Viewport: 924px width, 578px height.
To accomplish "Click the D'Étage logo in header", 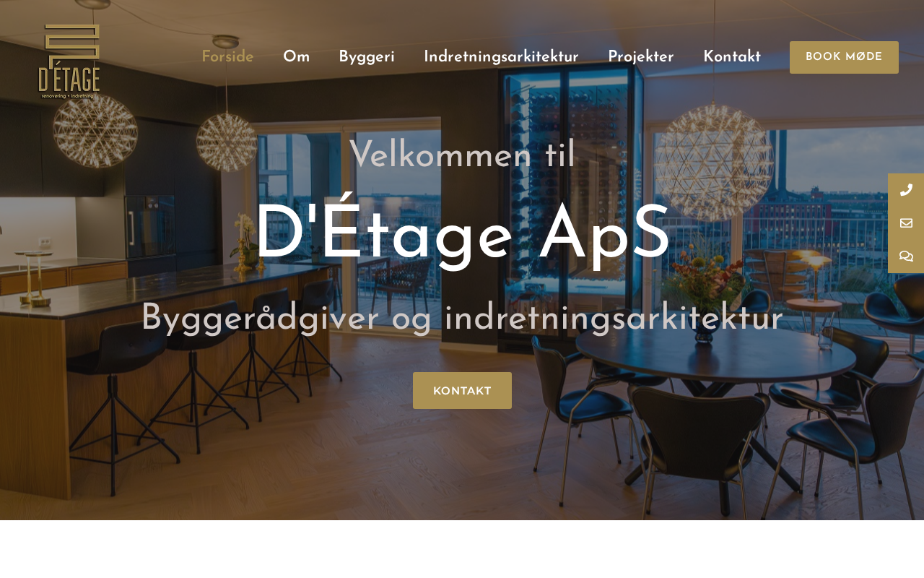I will 69,61.
